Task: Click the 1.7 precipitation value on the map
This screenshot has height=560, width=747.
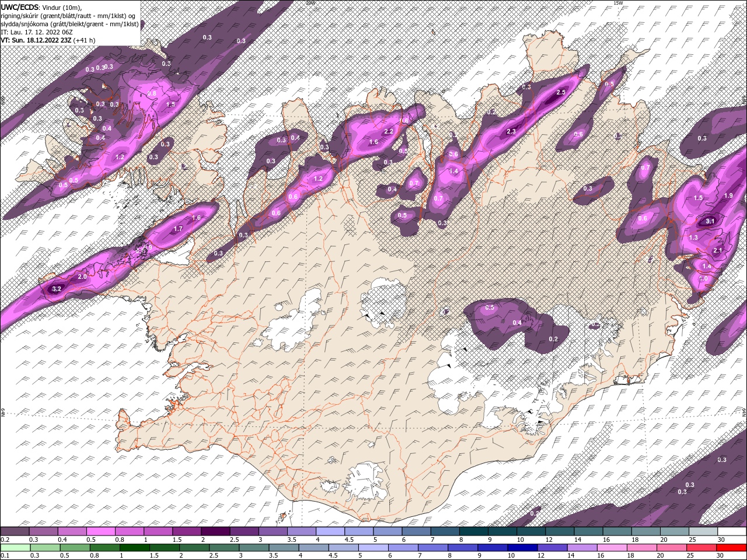Action: pos(179,229)
